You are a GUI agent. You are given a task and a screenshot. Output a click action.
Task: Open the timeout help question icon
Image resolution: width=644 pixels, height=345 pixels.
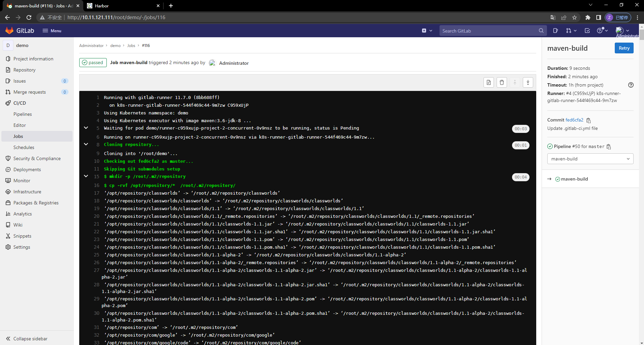coord(631,85)
